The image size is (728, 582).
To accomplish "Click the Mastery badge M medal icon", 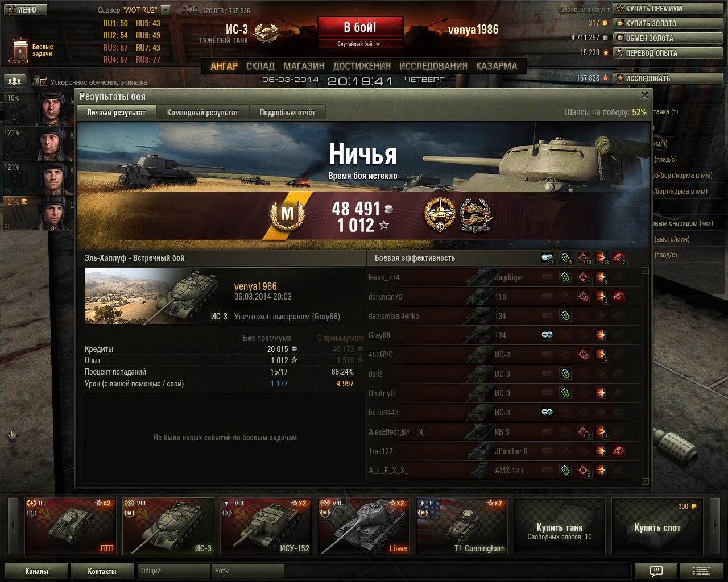I will coord(287,214).
